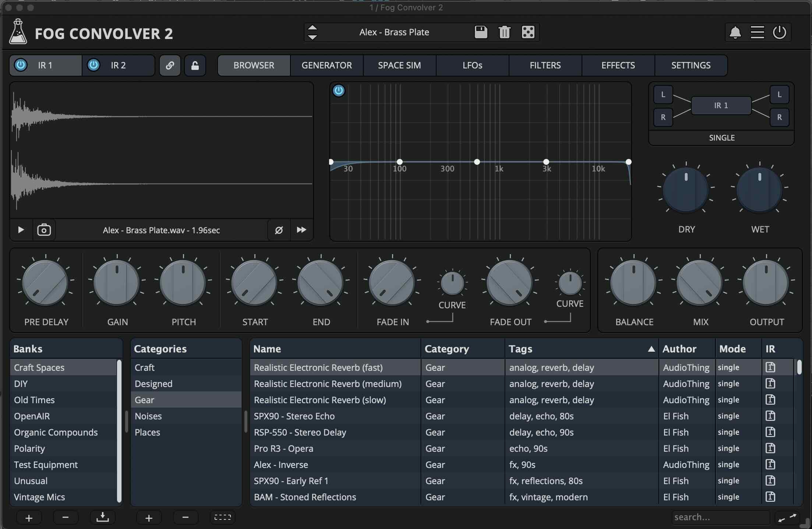Toggle IR 2 power button
Screen dimensions: 812x529
pyautogui.click(x=93, y=65)
